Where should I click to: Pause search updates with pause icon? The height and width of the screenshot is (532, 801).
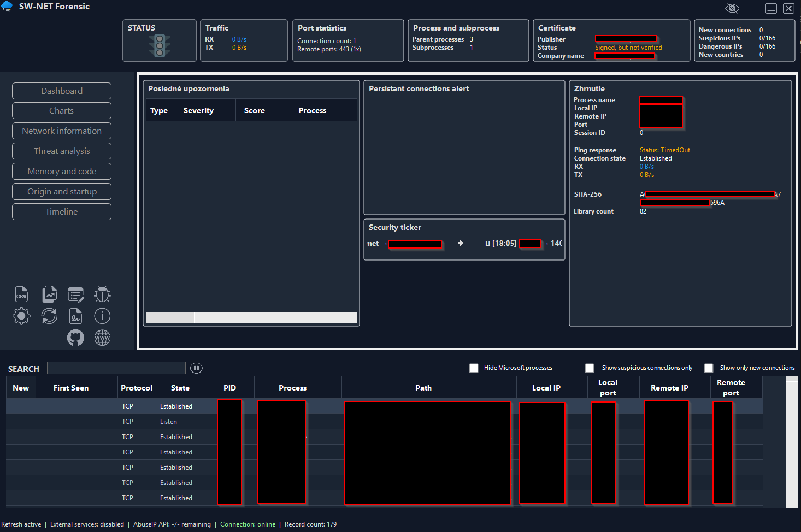[196, 368]
